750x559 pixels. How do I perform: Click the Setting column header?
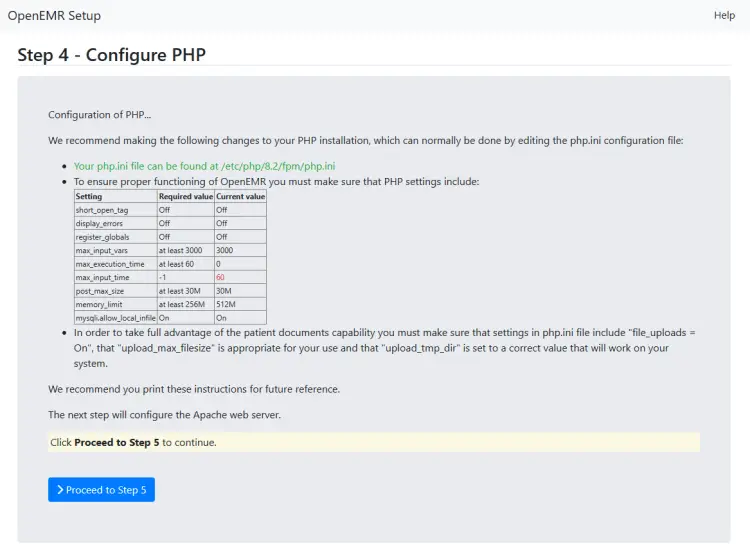coord(89,197)
